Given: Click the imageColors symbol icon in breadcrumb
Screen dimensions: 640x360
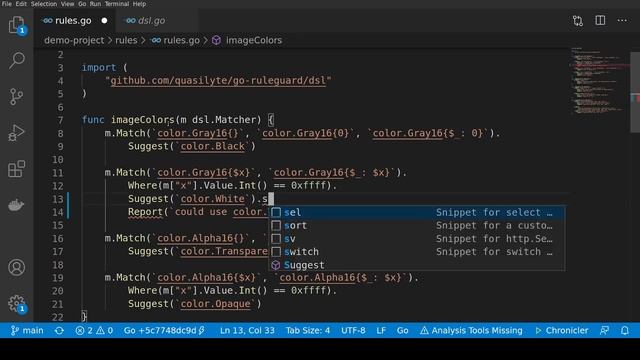Looking at the screenshot, I should 216,40.
